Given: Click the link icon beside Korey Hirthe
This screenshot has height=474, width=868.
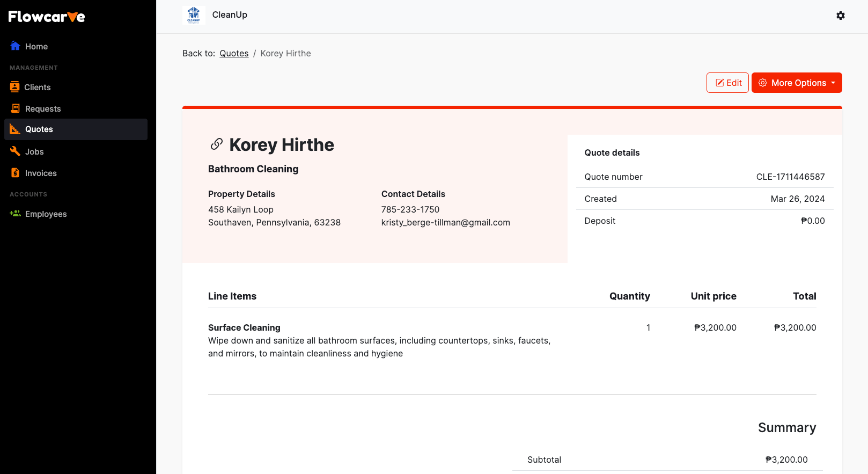Looking at the screenshot, I should coord(216,144).
